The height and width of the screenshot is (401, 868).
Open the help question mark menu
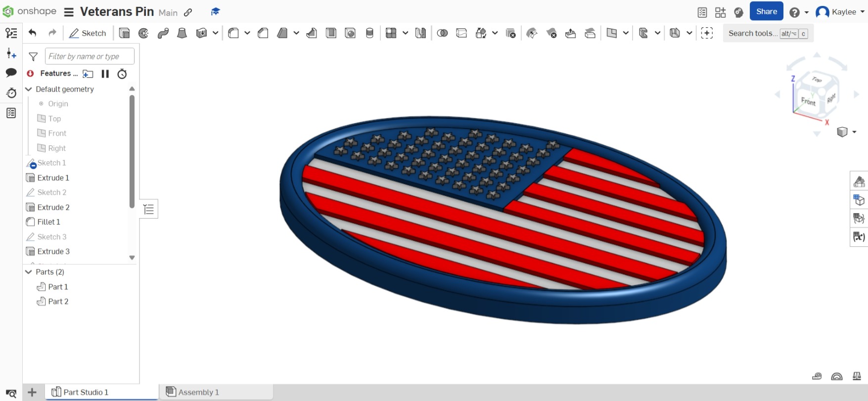[x=799, y=12]
